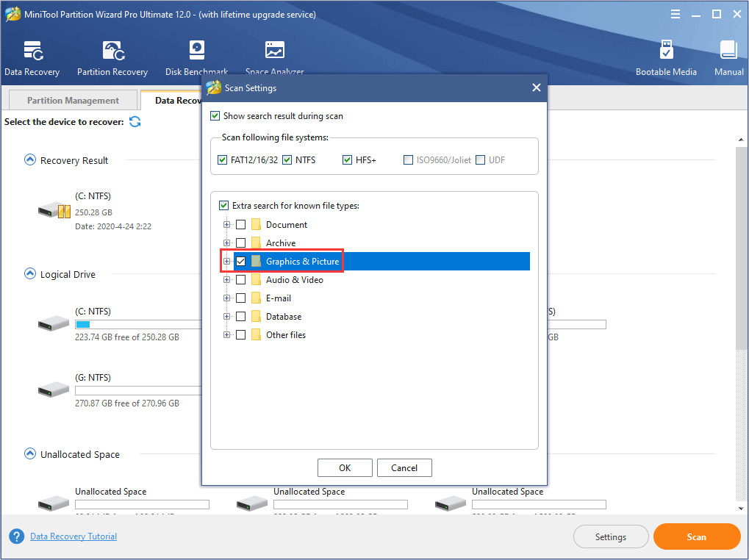Uncheck NTFS file system
The width and height of the screenshot is (749, 560).
[x=287, y=160]
